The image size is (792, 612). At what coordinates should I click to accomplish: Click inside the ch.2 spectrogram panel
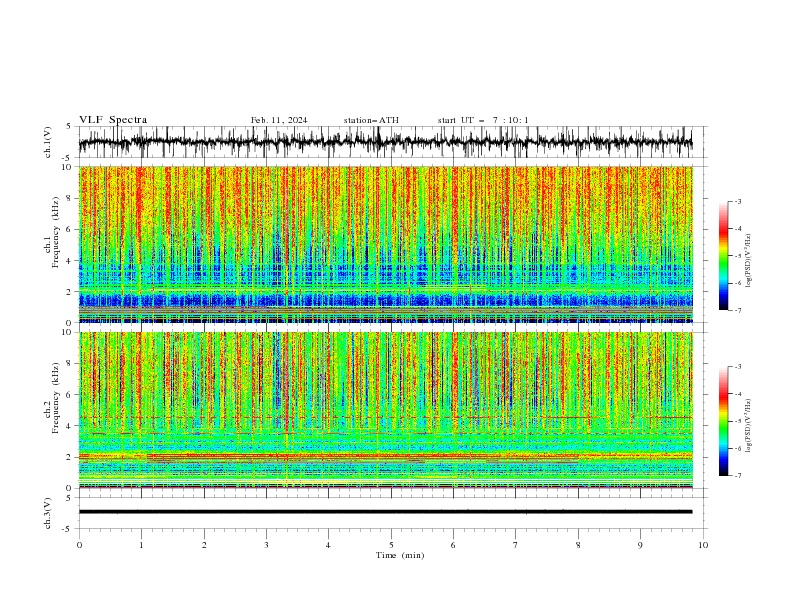385,410
